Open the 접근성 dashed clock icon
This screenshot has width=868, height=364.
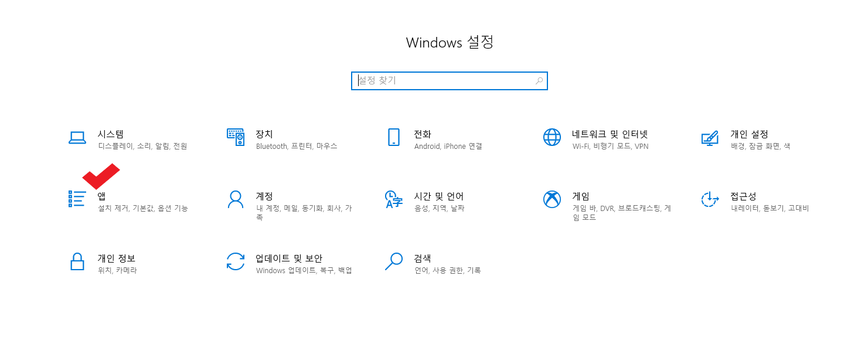click(x=710, y=199)
